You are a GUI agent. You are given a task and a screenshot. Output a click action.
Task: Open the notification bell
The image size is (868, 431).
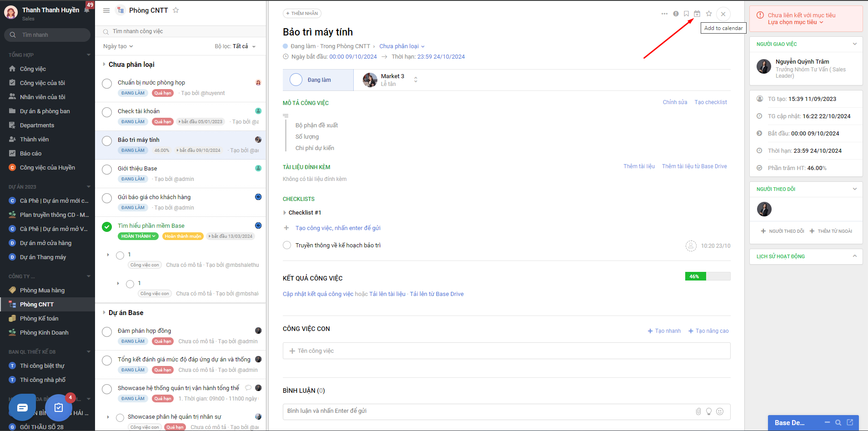tap(87, 9)
